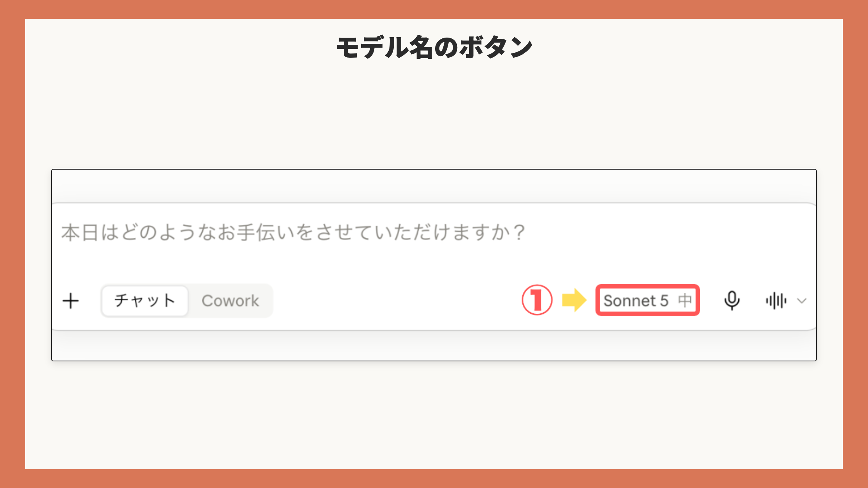Activate the microphone dictation icon
Image resolution: width=868 pixels, height=488 pixels.
click(732, 301)
